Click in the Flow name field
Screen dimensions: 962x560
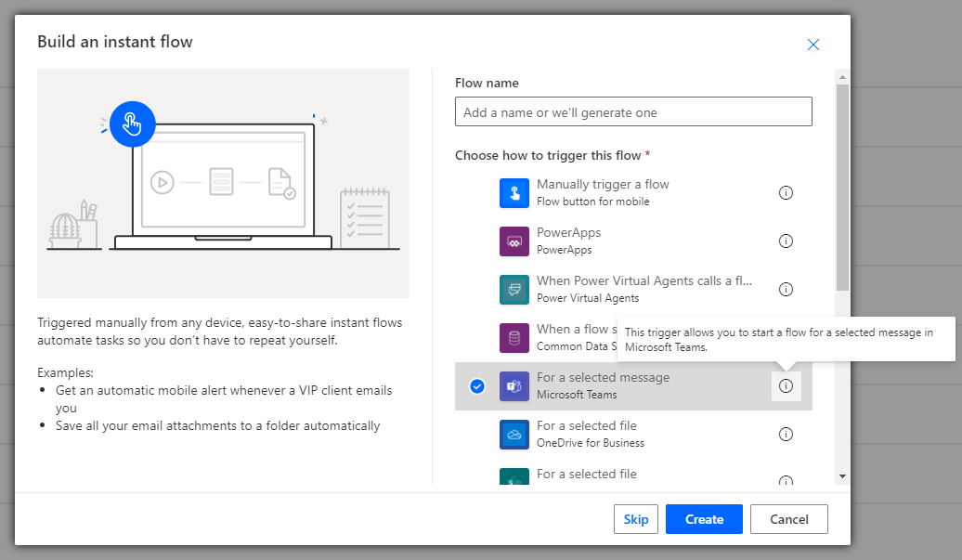(633, 111)
